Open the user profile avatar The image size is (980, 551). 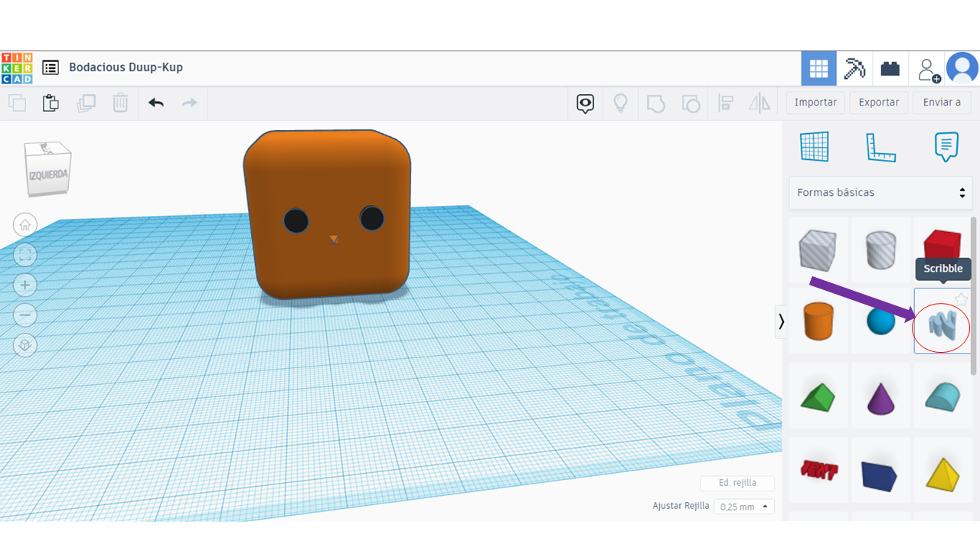click(x=962, y=68)
